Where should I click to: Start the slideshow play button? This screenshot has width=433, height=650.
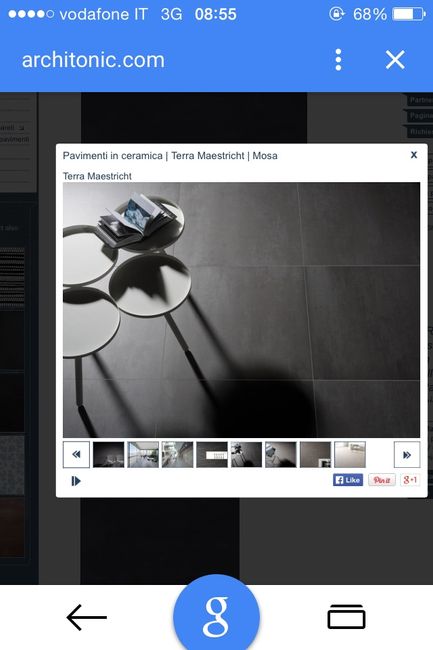click(x=76, y=481)
